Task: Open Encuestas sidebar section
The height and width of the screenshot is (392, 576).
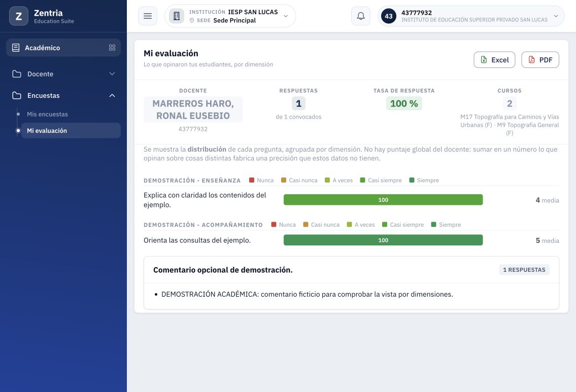Action: pos(63,95)
